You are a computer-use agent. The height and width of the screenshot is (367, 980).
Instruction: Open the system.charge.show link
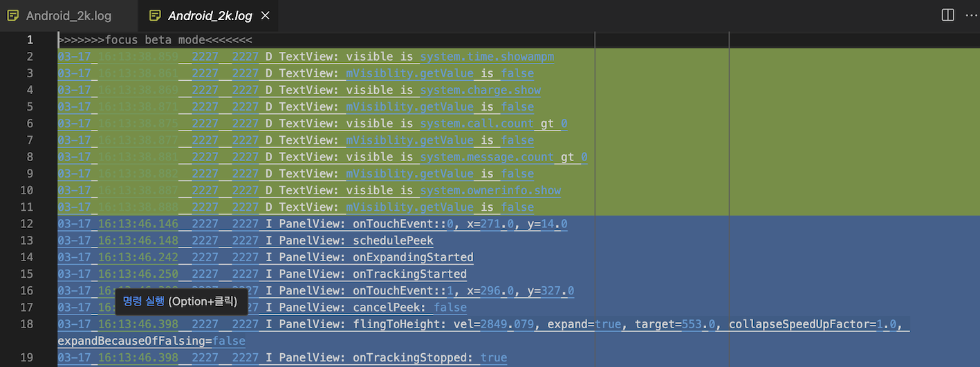[480, 90]
